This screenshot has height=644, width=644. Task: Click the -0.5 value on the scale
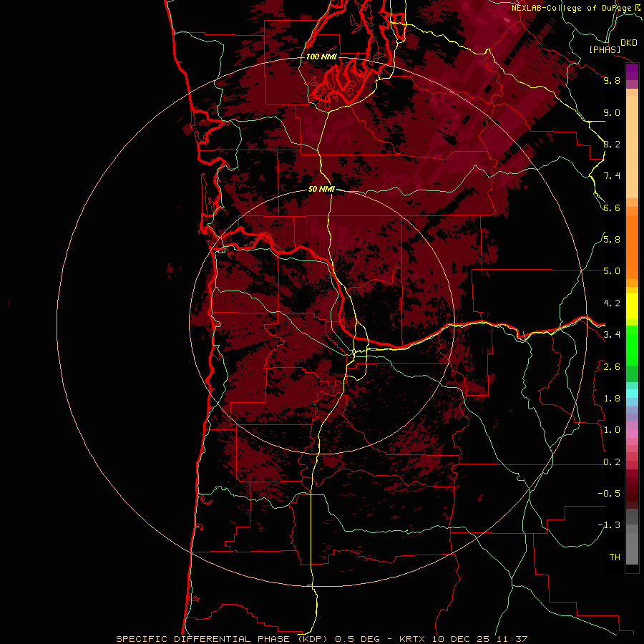609,494
